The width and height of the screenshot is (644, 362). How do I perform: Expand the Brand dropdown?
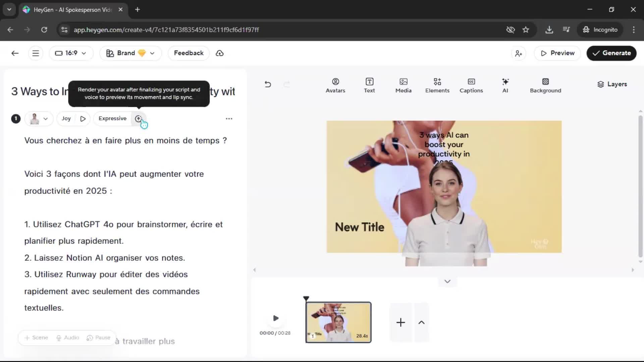[130, 53]
